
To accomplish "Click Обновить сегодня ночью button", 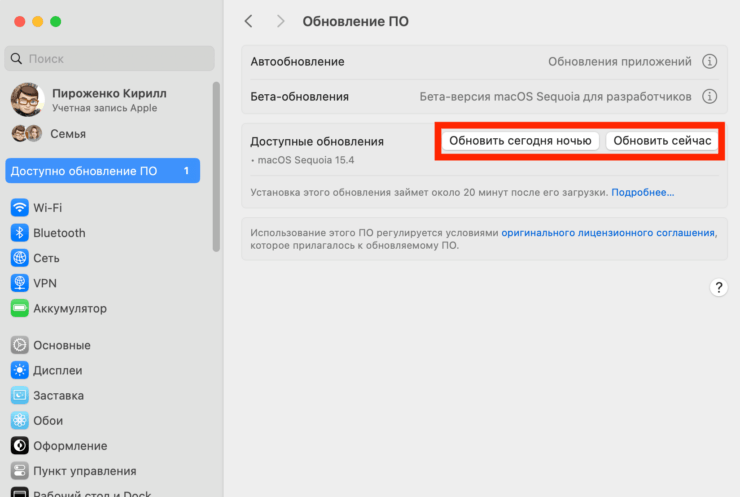I will point(520,141).
